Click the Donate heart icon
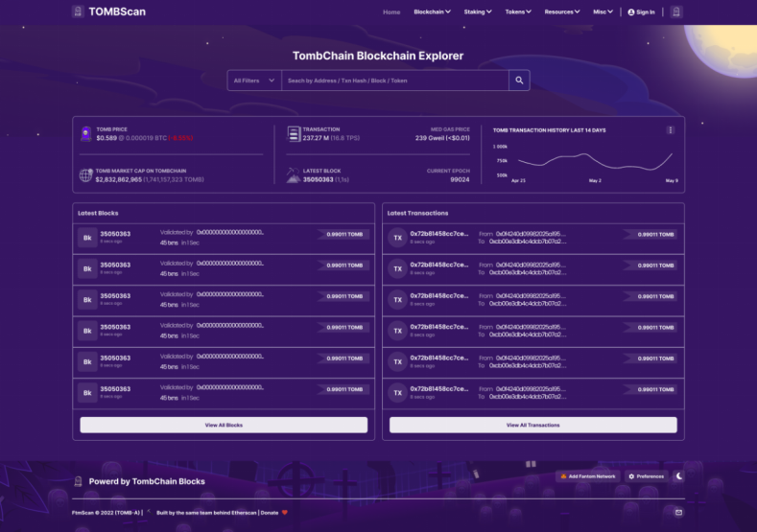 pyautogui.click(x=285, y=512)
